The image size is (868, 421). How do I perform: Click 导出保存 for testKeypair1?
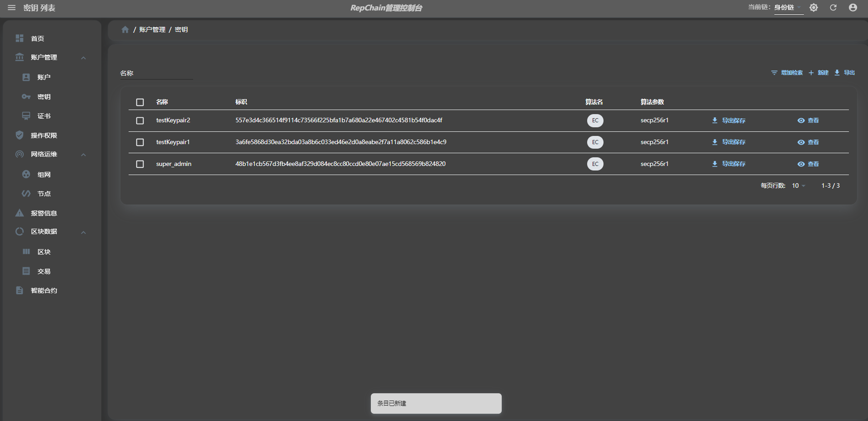[733, 142]
